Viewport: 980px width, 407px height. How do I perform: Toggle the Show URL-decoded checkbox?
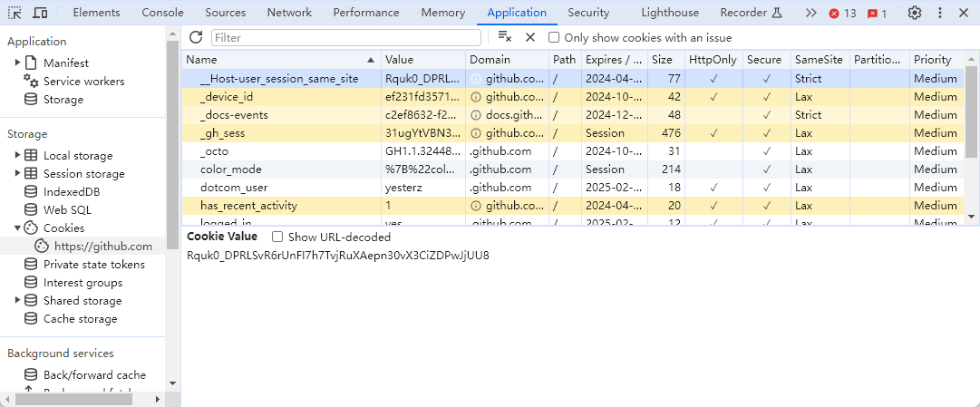click(277, 237)
